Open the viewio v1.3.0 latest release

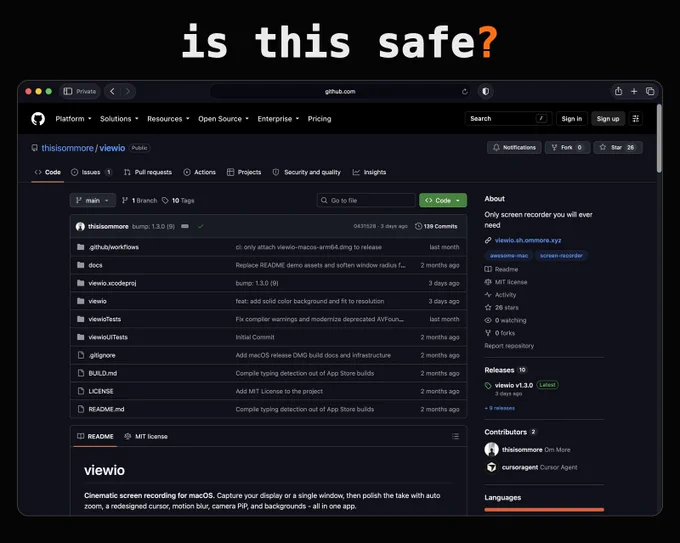tap(514, 385)
